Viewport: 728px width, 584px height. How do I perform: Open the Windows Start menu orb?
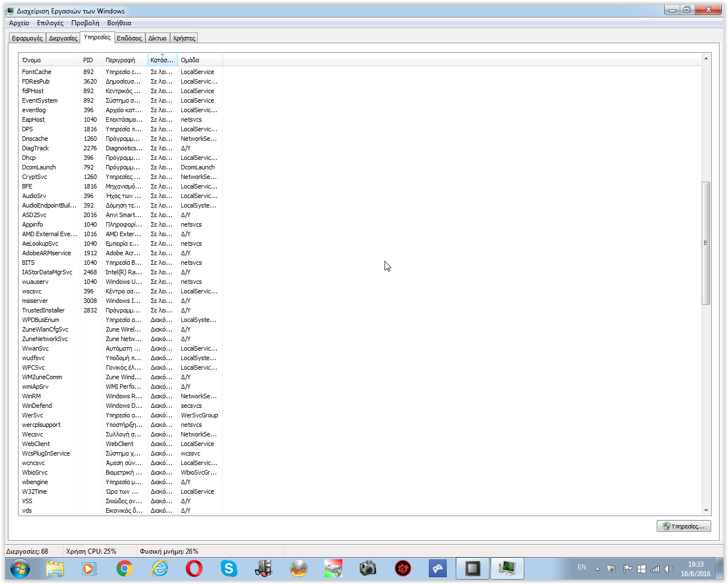[x=20, y=569]
